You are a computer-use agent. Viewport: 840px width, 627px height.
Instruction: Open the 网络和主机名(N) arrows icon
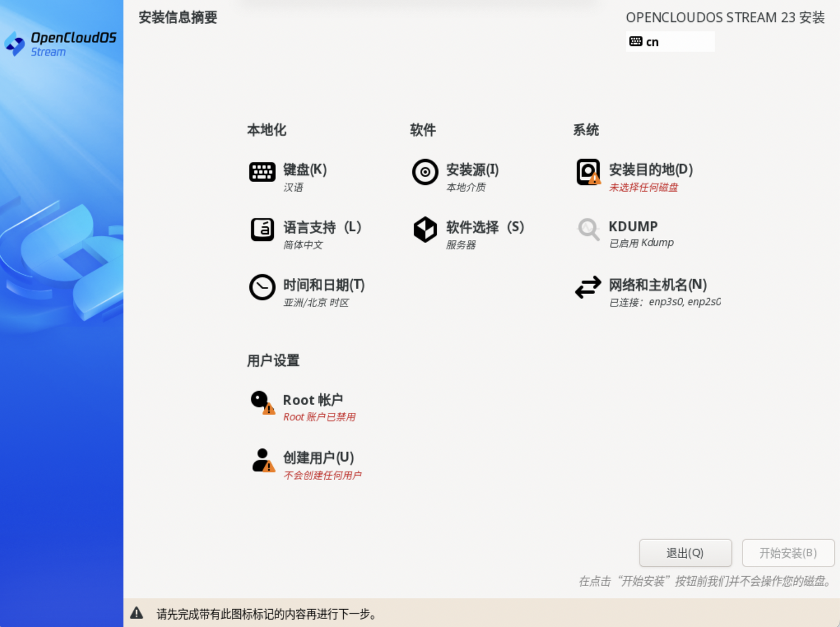pos(588,287)
